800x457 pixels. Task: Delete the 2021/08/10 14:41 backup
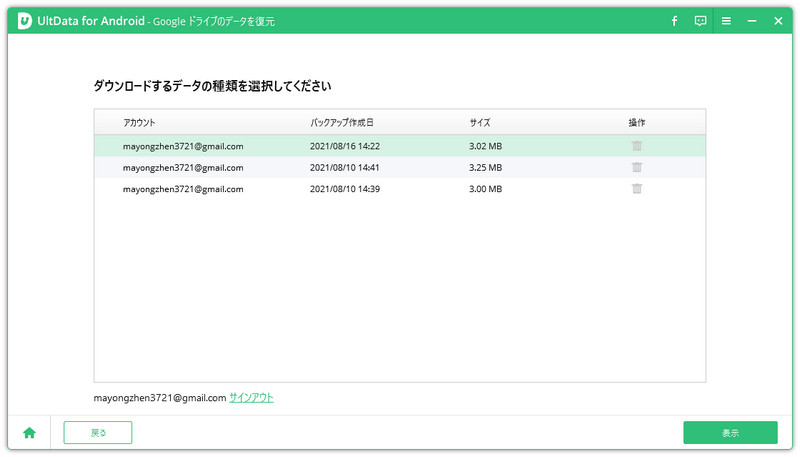(x=636, y=167)
